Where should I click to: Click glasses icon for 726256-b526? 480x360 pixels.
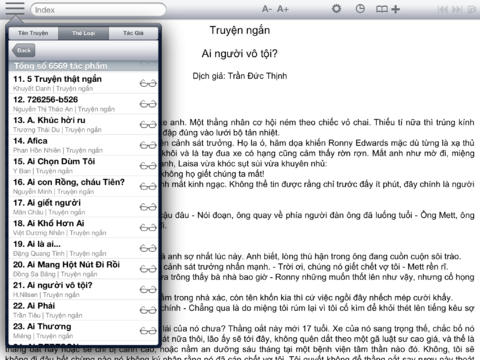(148, 104)
